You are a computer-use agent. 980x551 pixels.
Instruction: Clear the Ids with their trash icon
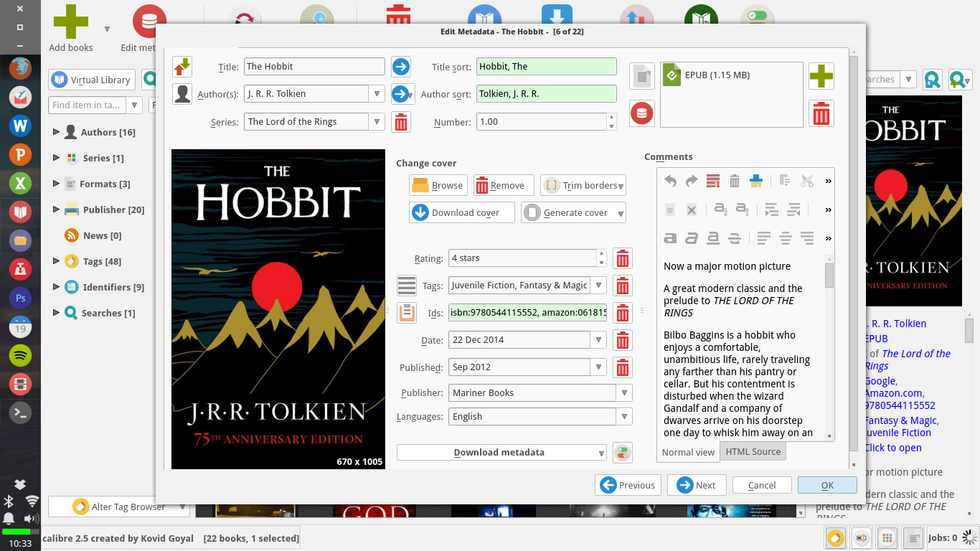pos(623,313)
